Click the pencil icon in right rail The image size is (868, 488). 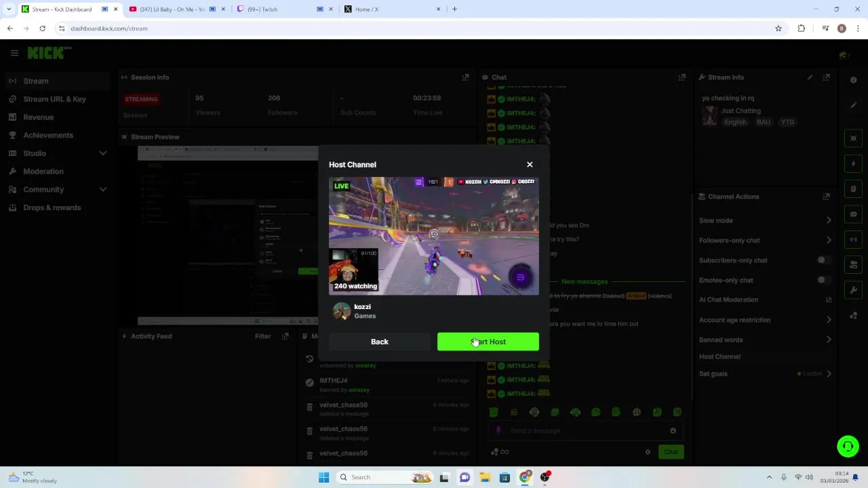[x=853, y=105]
